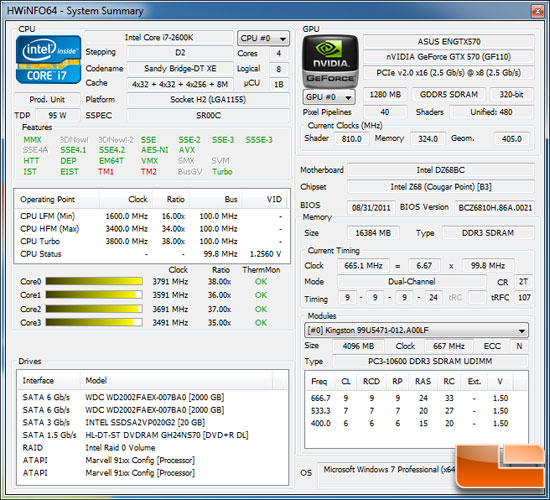This screenshot has height=500, width=550.
Task: Expand the memory modules Kingston 99U5471 dropdown
Action: tap(416, 330)
